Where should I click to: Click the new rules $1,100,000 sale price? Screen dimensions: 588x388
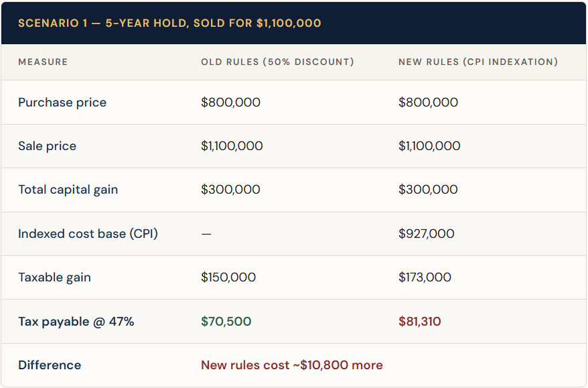click(429, 145)
